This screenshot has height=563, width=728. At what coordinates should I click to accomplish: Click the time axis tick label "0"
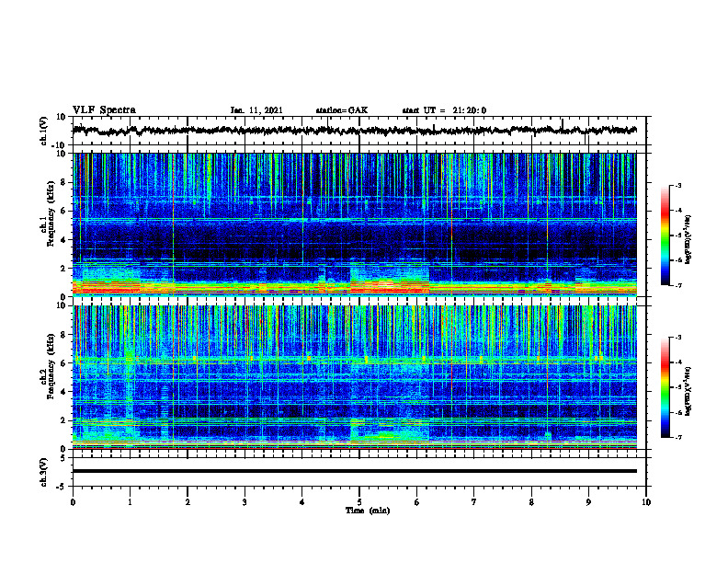[73, 502]
